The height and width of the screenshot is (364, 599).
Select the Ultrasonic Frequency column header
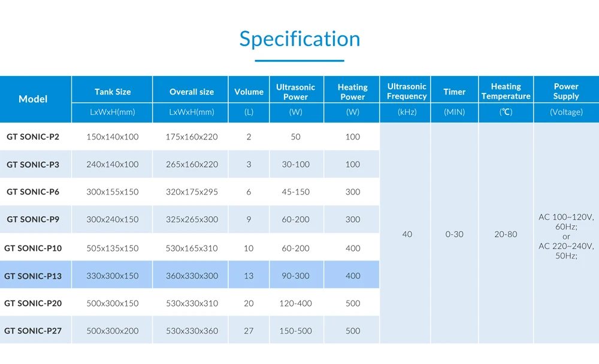407,91
